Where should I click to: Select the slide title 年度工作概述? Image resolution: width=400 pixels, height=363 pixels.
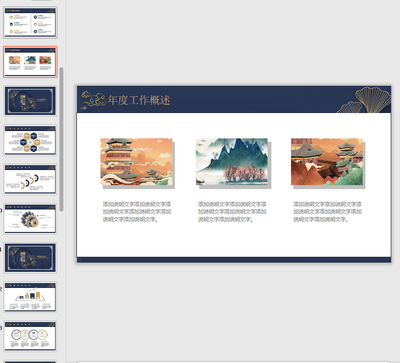(139, 100)
